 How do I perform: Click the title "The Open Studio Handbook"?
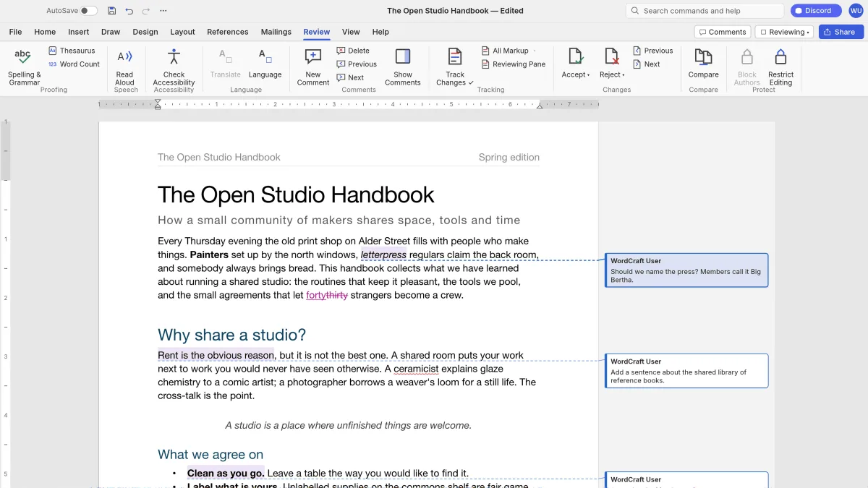(296, 194)
